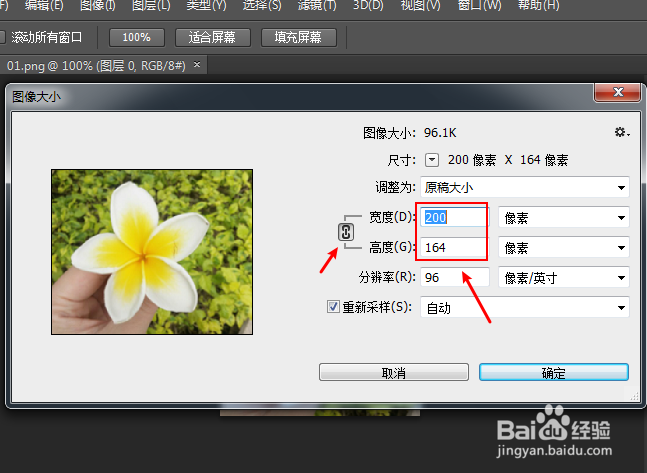The height and width of the screenshot is (473, 647).
Task: Open the 调整为 preset dropdown
Action: 524,187
